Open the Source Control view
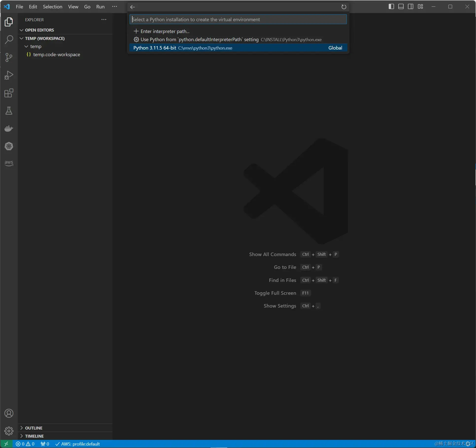 click(x=9, y=57)
